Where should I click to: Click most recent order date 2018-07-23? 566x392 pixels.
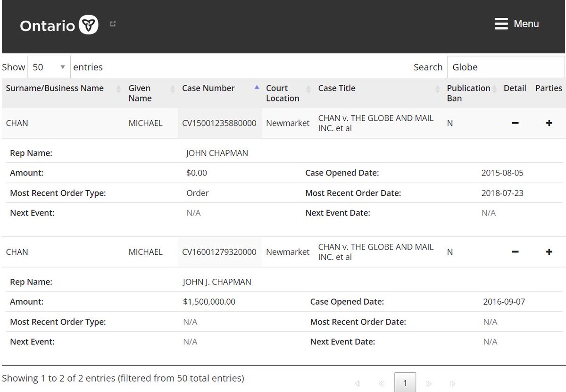pyautogui.click(x=502, y=193)
